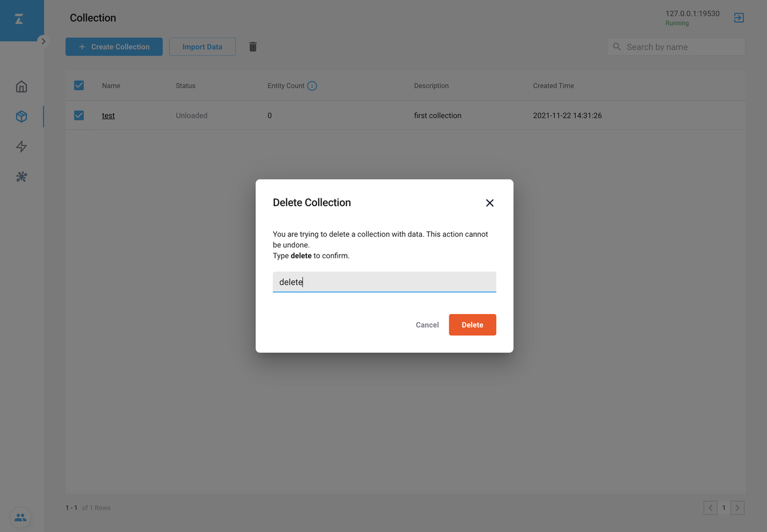The height and width of the screenshot is (532, 767).
Task: Click the logout icon beside server address
Action: coord(739,18)
